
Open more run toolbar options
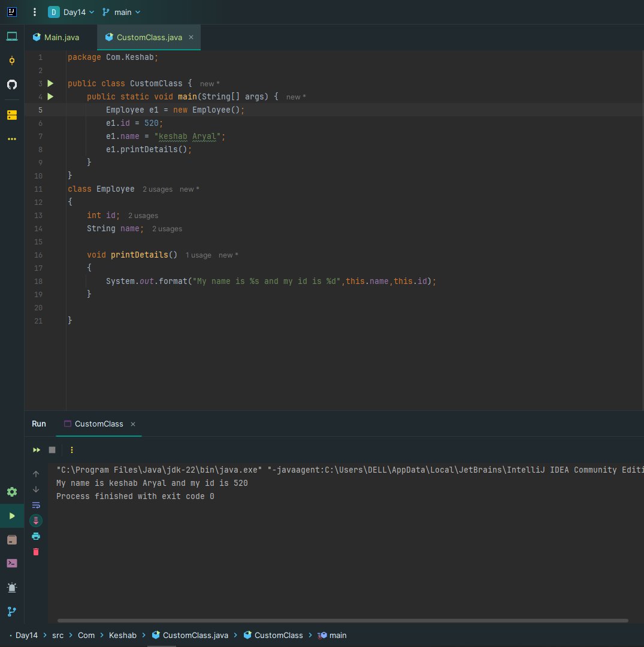72,450
